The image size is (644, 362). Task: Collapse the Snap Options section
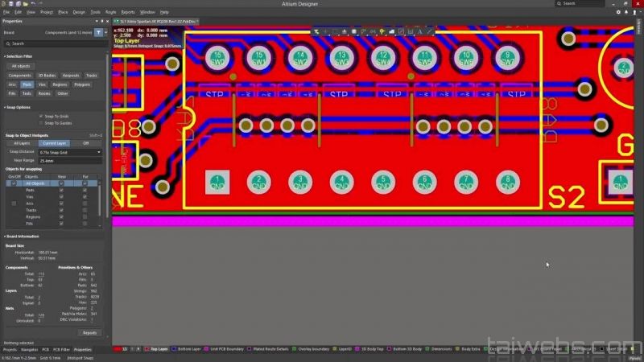(x=5, y=106)
